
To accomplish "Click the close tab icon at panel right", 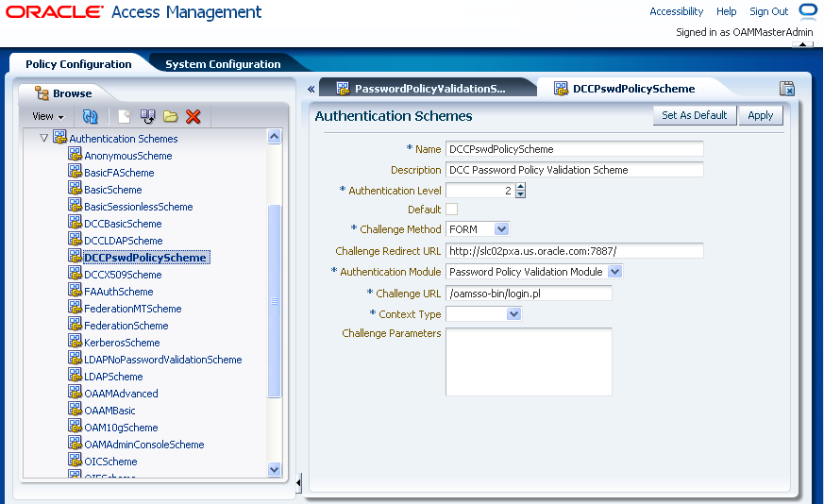I will pyautogui.click(x=786, y=89).
